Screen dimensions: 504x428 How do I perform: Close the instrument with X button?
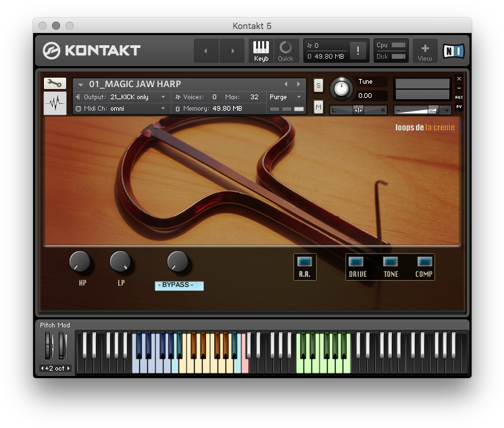(x=459, y=79)
